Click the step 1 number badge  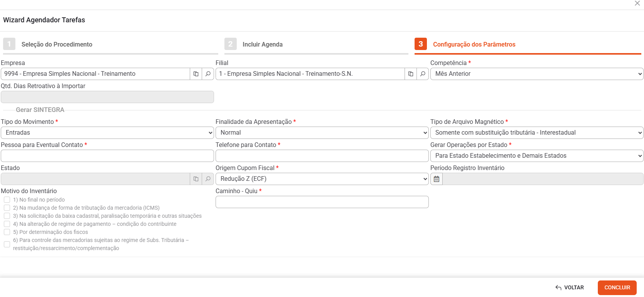(x=9, y=44)
